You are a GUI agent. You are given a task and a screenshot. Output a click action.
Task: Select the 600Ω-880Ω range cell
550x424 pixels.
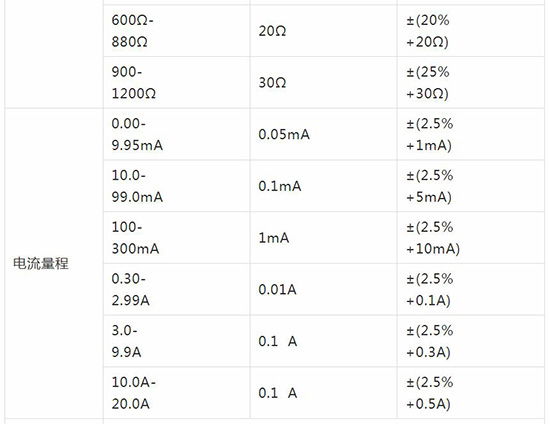pyautogui.click(x=177, y=31)
